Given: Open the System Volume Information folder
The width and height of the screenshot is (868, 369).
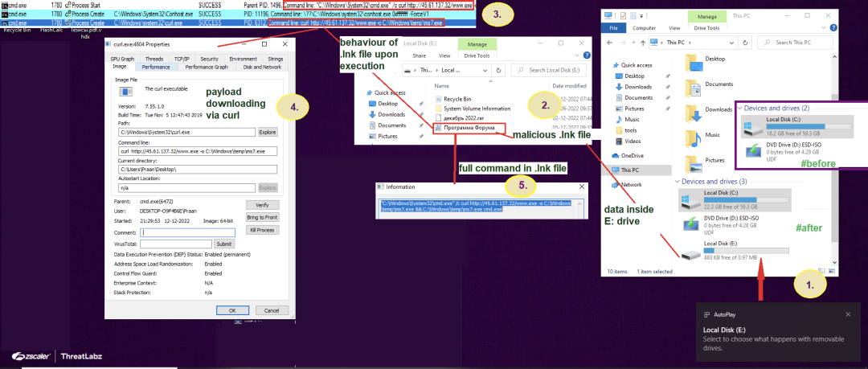Looking at the screenshot, I should (477, 108).
